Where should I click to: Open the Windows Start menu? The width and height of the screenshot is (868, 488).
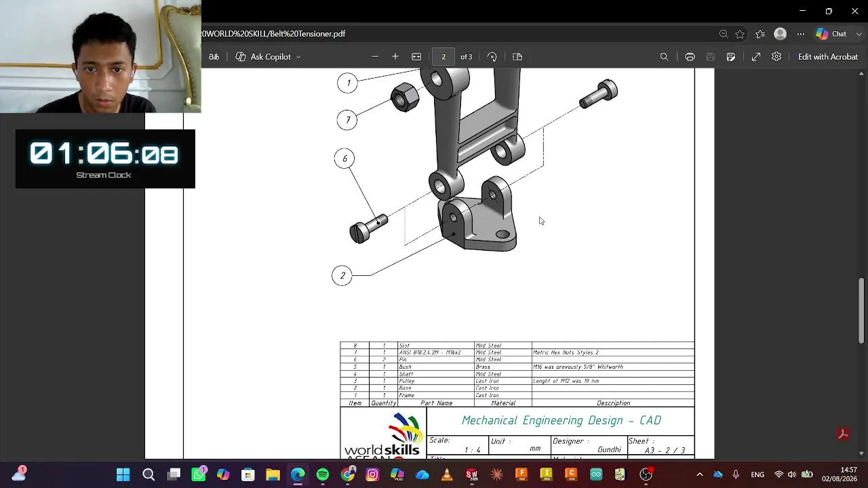pos(123,474)
